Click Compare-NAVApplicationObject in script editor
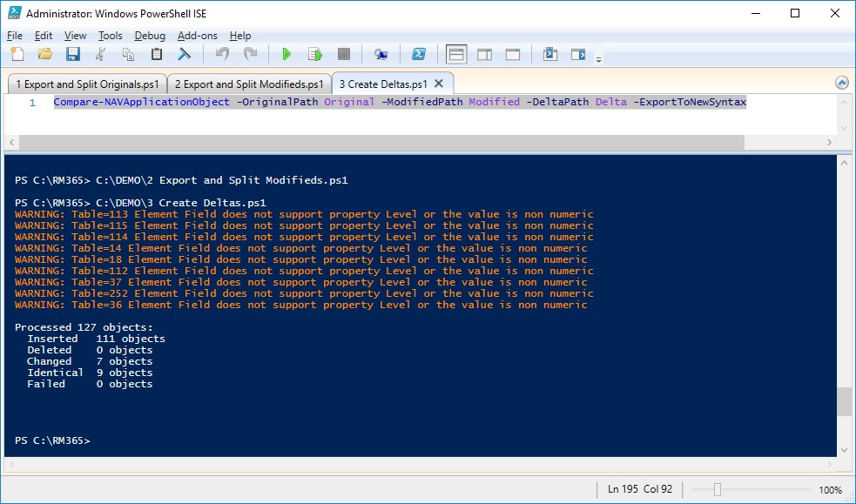 (141, 102)
